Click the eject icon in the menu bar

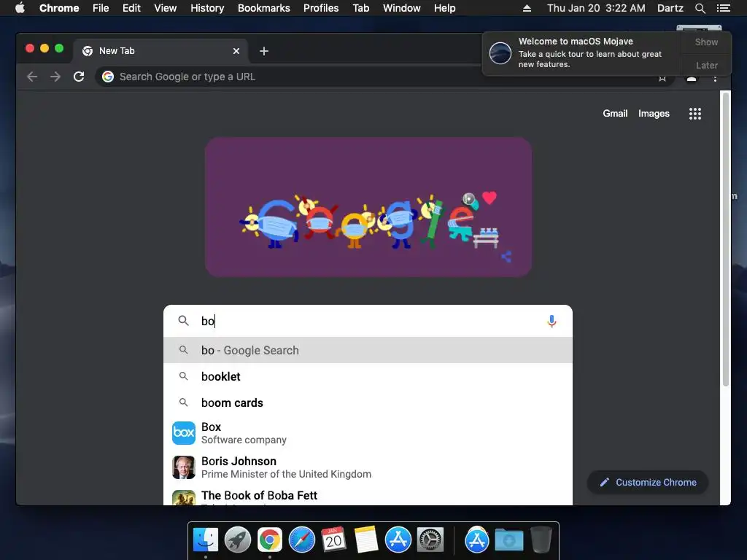point(527,8)
